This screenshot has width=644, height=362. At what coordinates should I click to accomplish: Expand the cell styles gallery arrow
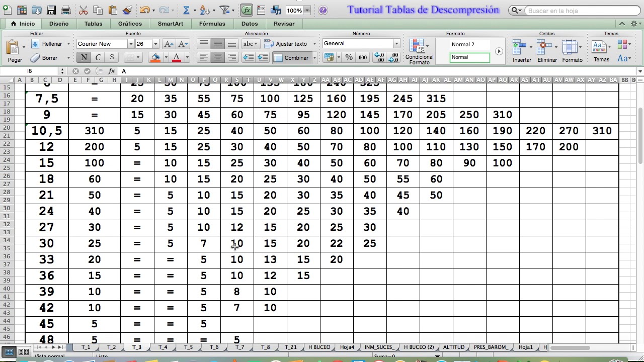click(499, 51)
